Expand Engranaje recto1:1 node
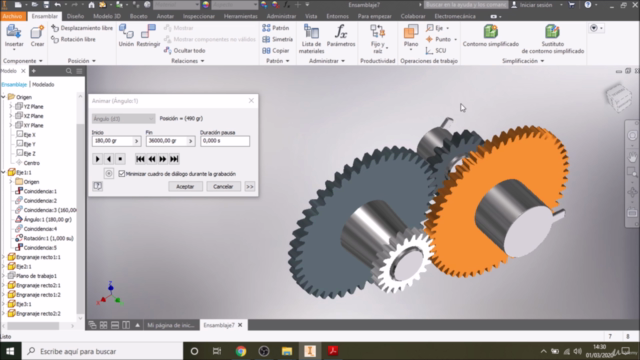Image resolution: width=640 pixels, height=360 pixels. coord(4,257)
